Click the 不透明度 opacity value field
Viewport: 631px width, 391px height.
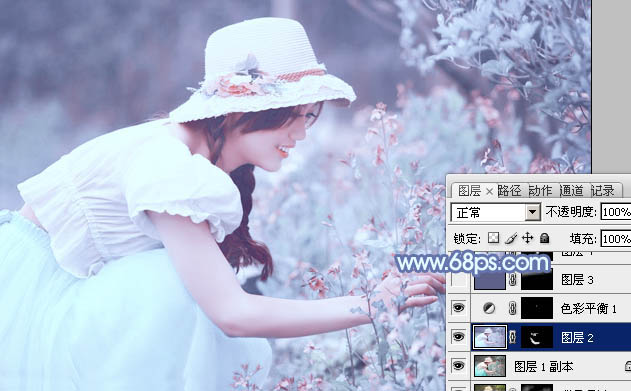pyautogui.click(x=616, y=212)
